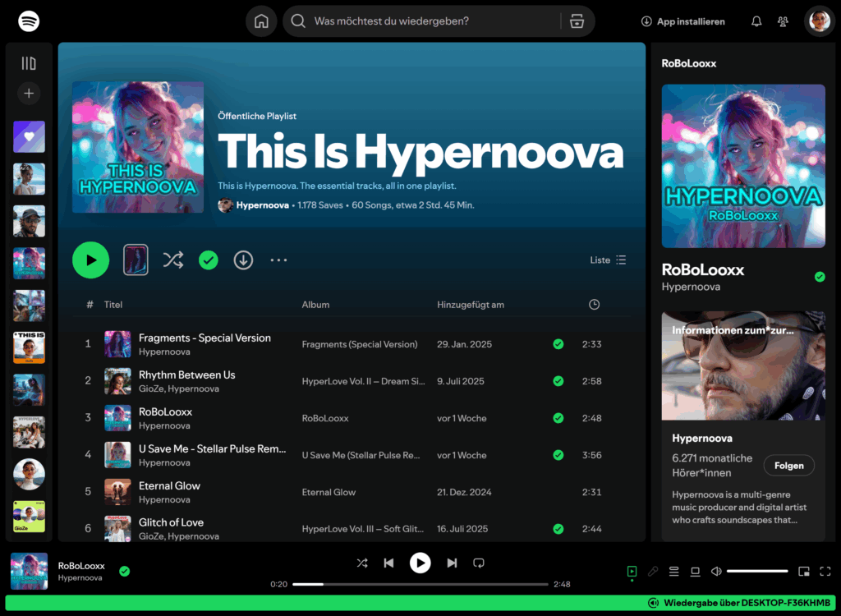
Task: Select the Eternal Glow track title
Action: pyautogui.click(x=169, y=485)
